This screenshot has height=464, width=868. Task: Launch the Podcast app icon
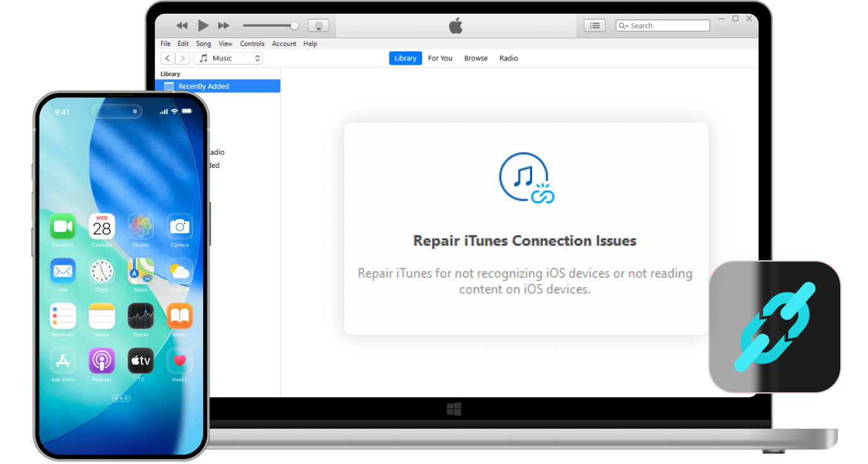point(101,360)
